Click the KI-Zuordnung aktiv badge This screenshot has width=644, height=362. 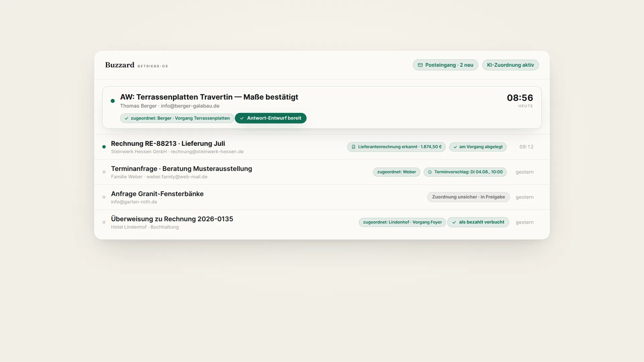click(x=511, y=65)
